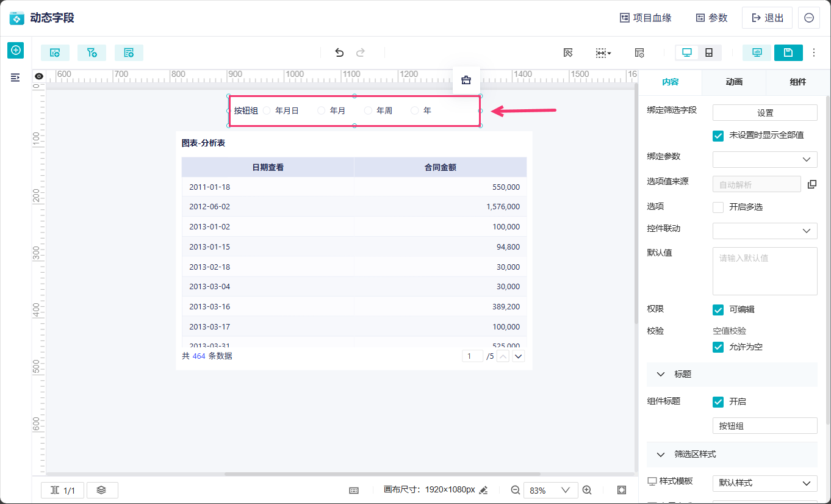
Task: Open the 绑定参数 dropdown
Action: [765, 159]
